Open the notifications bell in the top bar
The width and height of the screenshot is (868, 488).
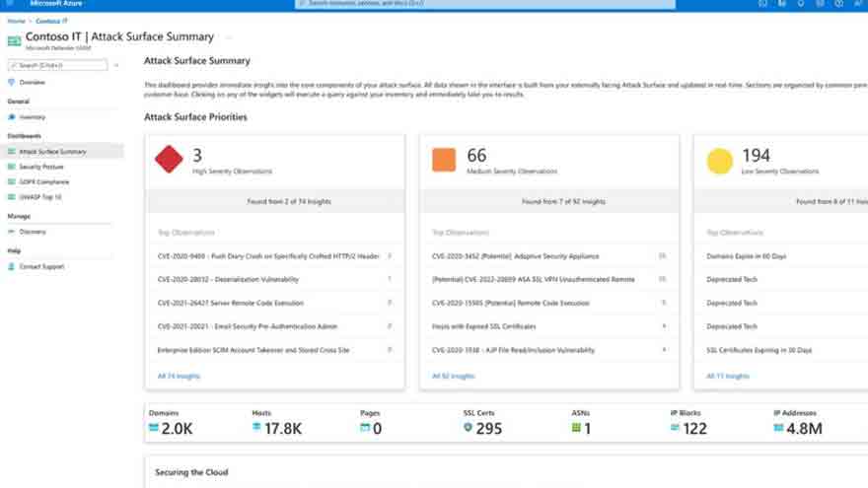click(x=801, y=3)
